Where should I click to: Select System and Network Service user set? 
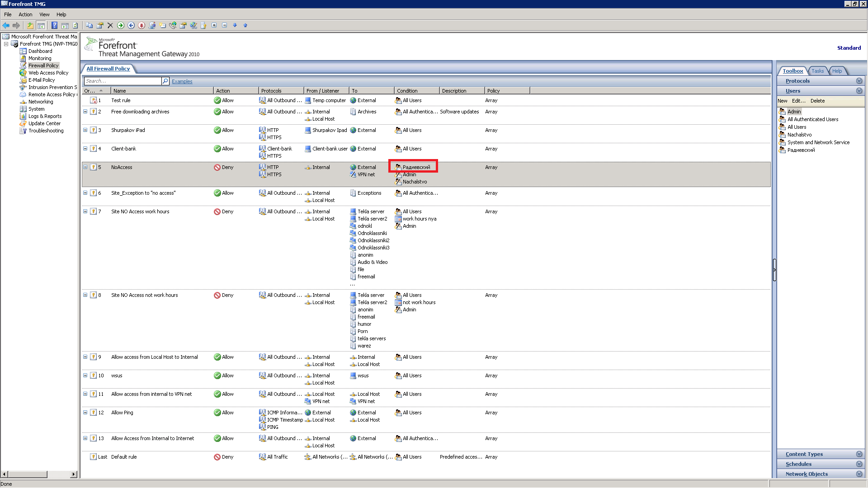(x=818, y=142)
